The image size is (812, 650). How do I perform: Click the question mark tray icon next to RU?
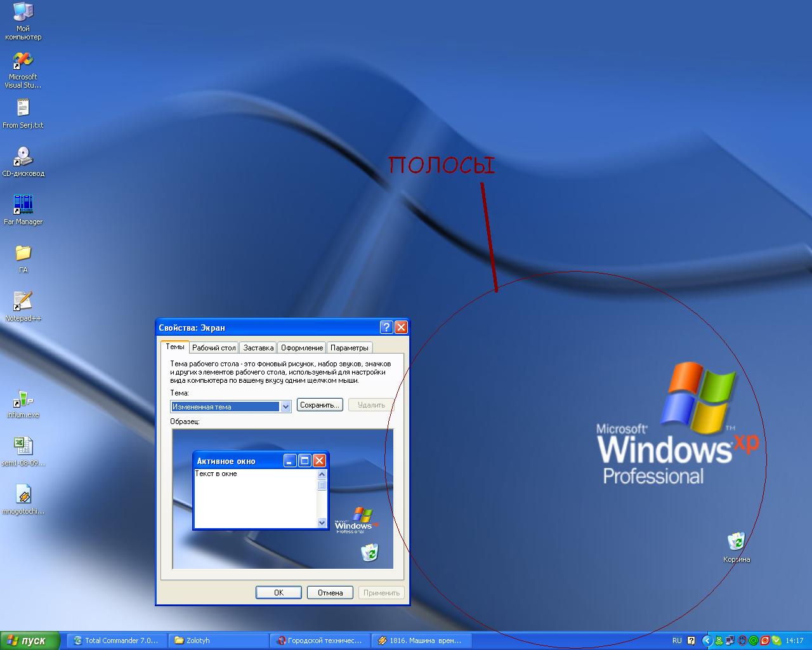(691, 640)
